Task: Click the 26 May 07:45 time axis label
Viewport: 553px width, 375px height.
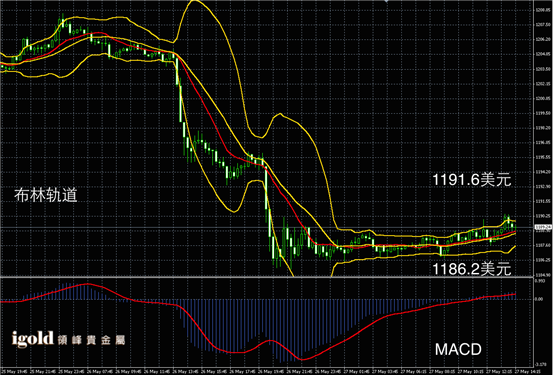Action: tap(101, 371)
